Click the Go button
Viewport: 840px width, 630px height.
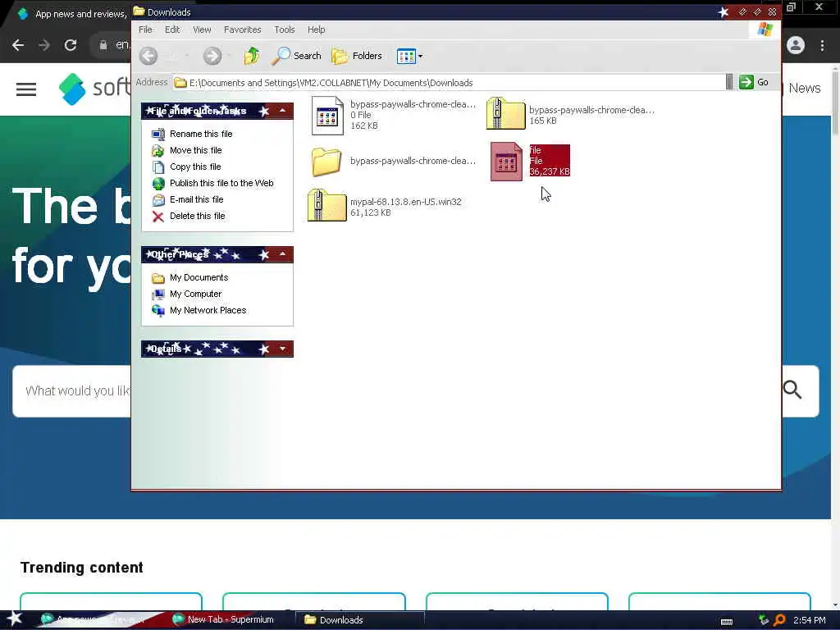[754, 82]
